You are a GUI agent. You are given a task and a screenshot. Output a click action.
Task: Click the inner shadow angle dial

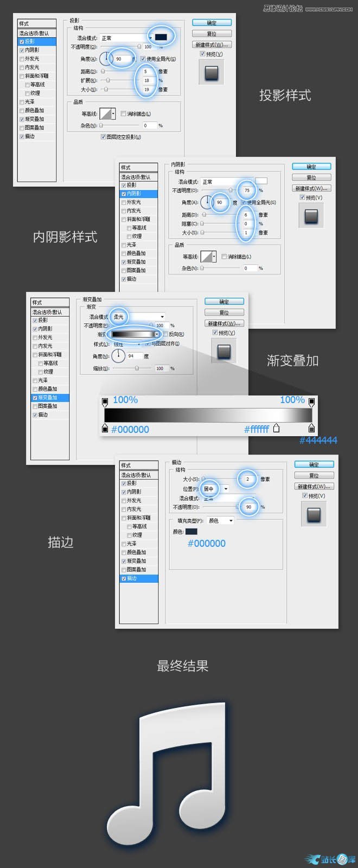coord(207,202)
